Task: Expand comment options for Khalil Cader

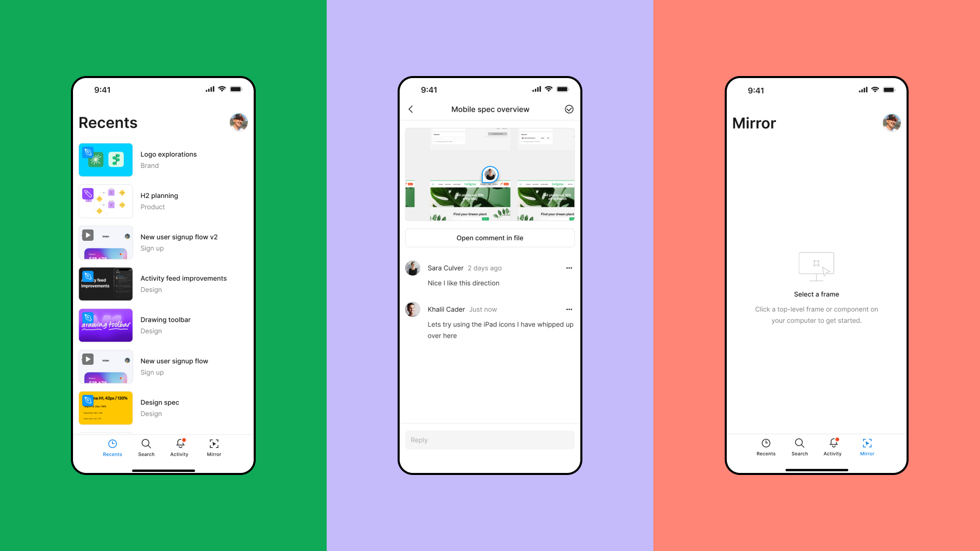Action: coord(568,309)
